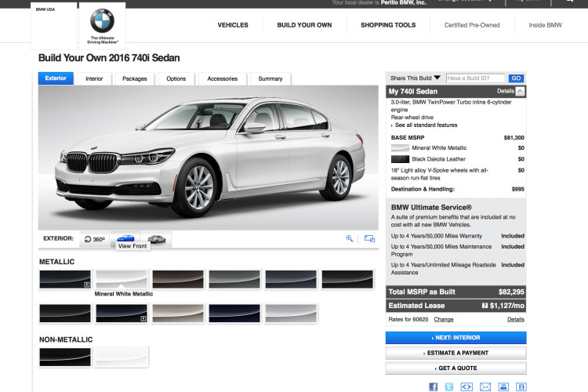Pick the light silver metallic swatch
Image resolution: width=588 pixels, height=392 pixels.
[291, 314]
